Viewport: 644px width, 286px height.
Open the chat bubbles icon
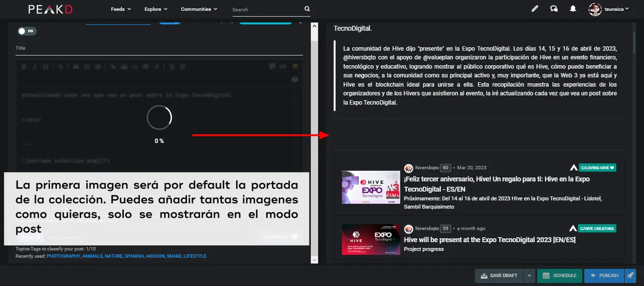click(554, 9)
